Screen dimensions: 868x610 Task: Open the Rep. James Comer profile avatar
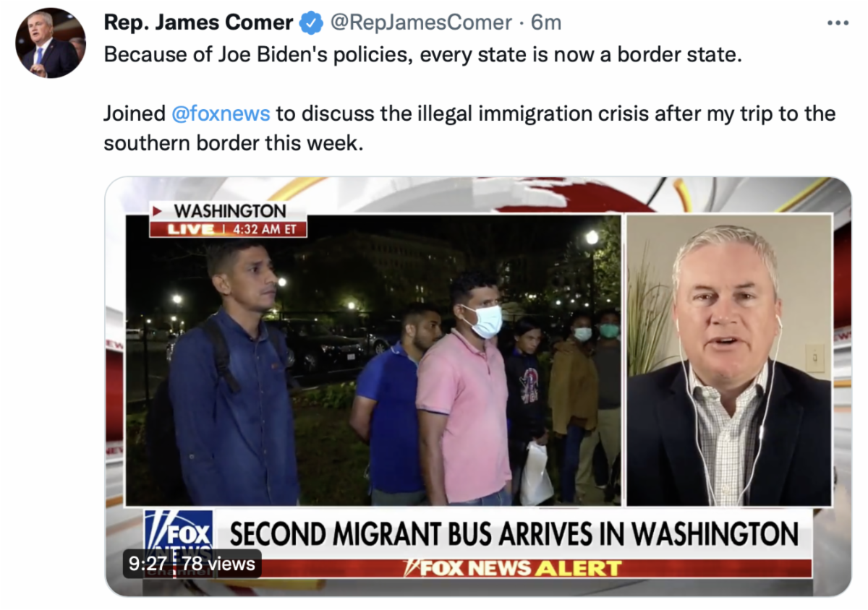51,43
